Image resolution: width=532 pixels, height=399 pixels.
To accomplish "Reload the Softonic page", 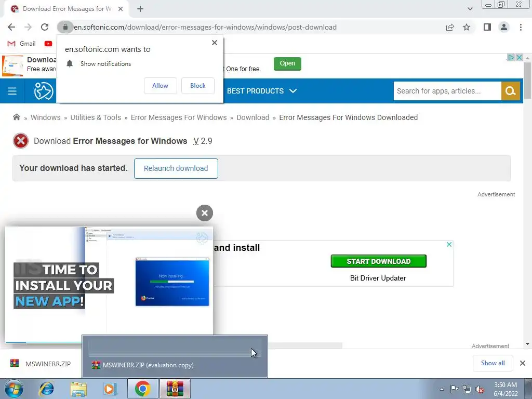I will (x=45, y=27).
